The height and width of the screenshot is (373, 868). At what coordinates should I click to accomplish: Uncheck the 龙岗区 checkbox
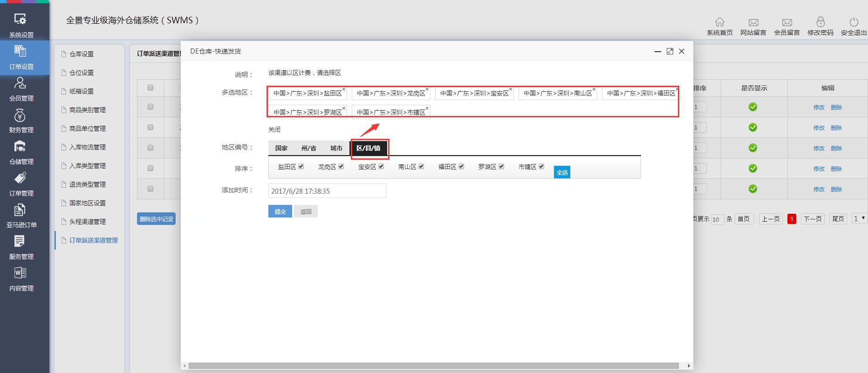tap(341, 166)
